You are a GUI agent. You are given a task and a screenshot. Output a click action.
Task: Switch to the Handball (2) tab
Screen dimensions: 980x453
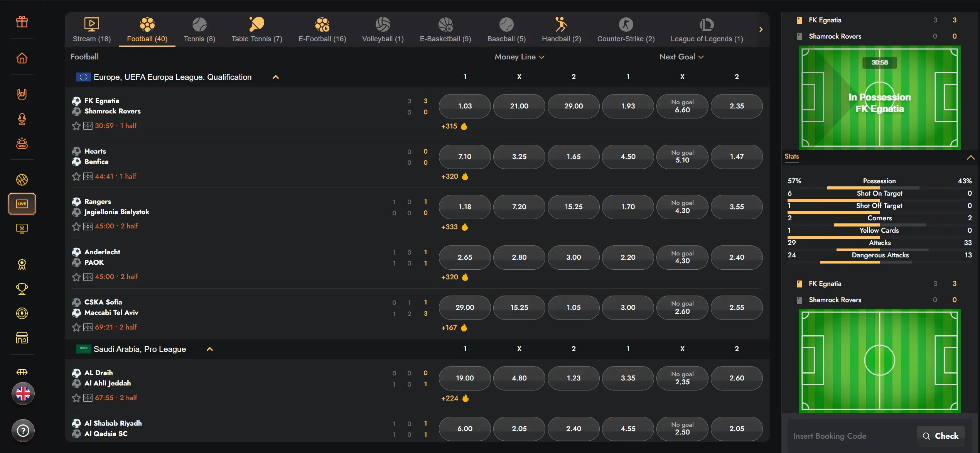[x=561, y=30]
